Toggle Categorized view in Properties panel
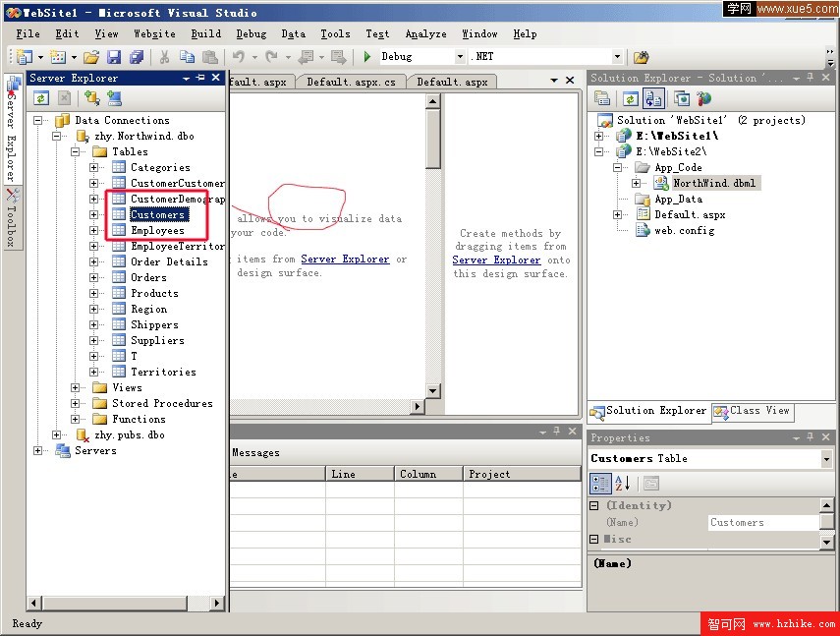840x636 pixels. (x=600, y=484)
